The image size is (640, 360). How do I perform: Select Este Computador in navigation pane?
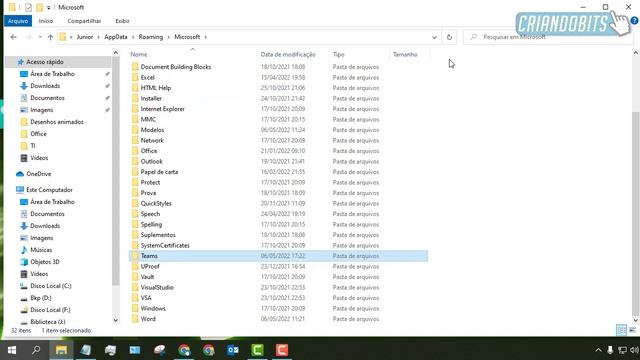[x=49, y=190]
